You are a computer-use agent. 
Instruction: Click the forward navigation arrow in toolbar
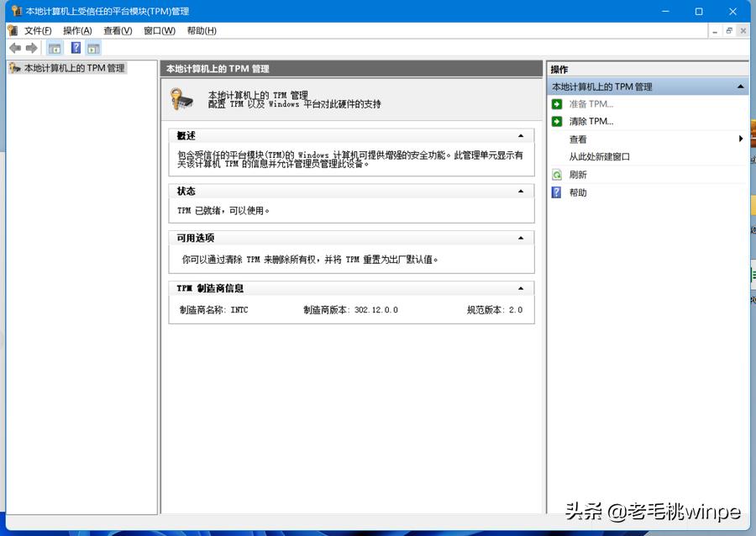[32, 48]
